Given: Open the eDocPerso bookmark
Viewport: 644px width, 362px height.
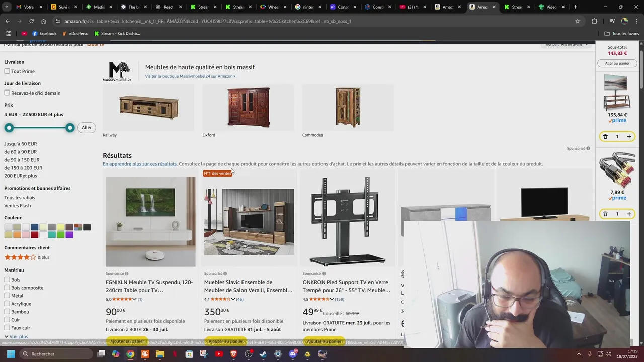Looking at the screenshot, I should click(75, 34).
